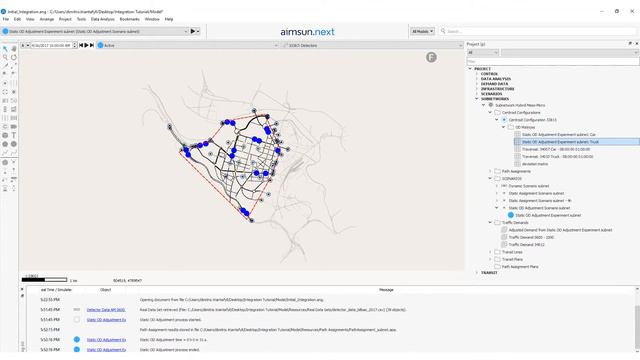
Task: Expand the TRANSIT tree node
Action: (476, 273)
